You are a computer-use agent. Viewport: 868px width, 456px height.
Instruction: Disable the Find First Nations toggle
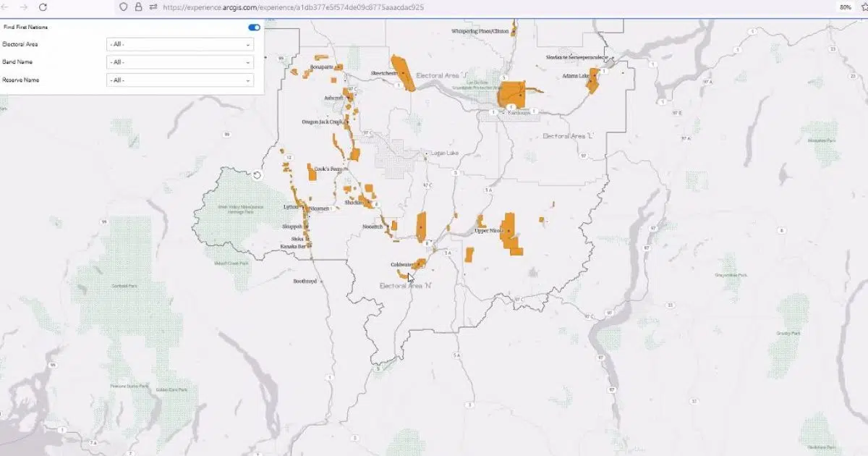(253, 26)
